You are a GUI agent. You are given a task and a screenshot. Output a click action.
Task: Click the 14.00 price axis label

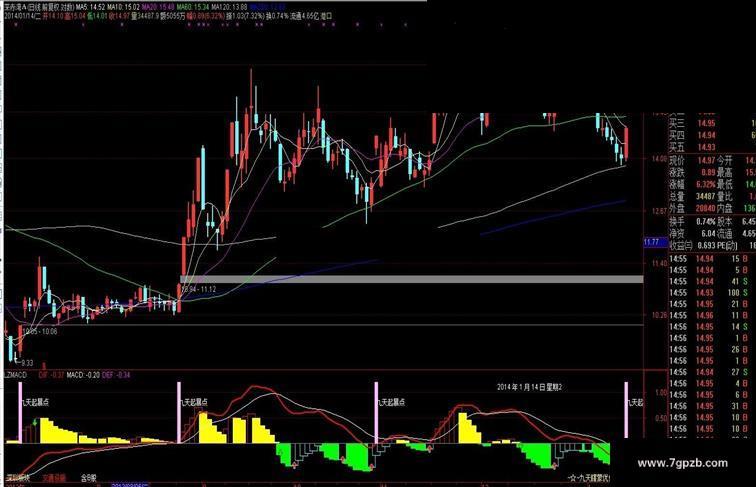click(659, 158)
